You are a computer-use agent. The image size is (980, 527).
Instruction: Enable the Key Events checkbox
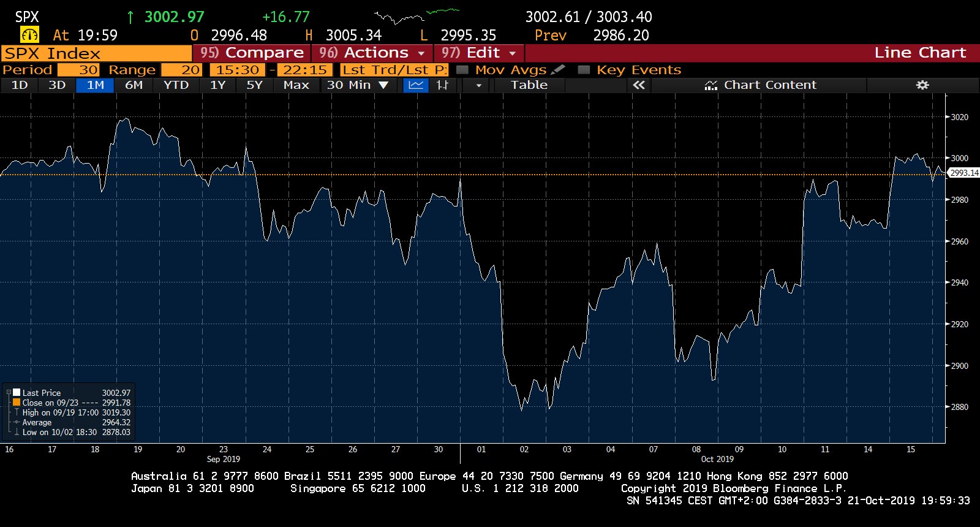(x=584, y=70)
